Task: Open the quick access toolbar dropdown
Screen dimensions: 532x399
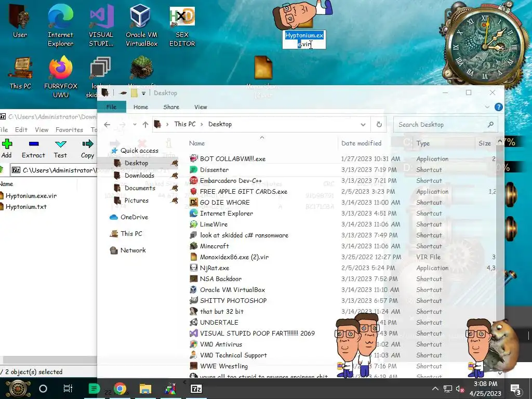Action: point(143,94)
